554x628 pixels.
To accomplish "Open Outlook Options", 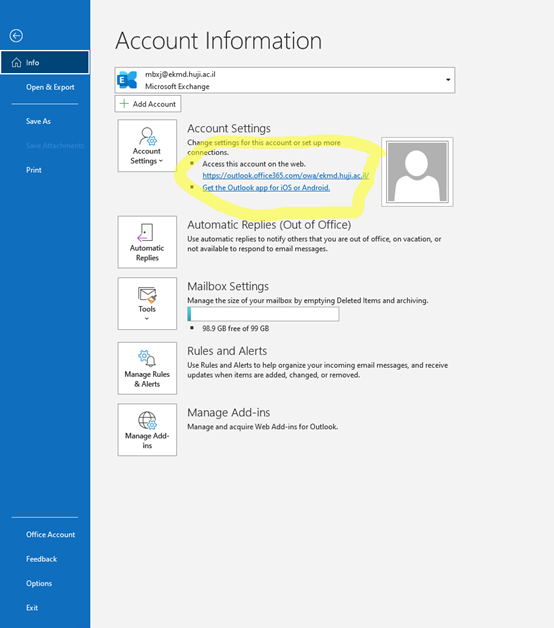I will (x=39, y=583).
